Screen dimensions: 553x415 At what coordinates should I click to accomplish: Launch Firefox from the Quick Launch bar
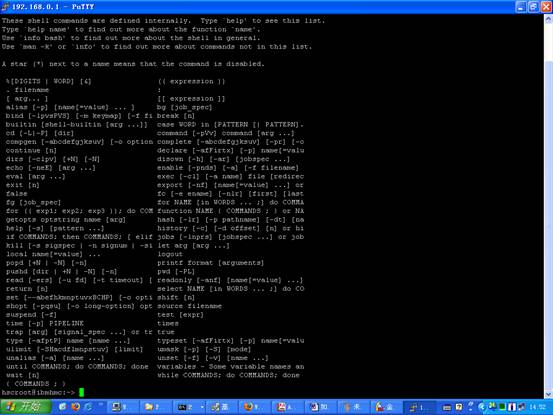tap(75, 407)
